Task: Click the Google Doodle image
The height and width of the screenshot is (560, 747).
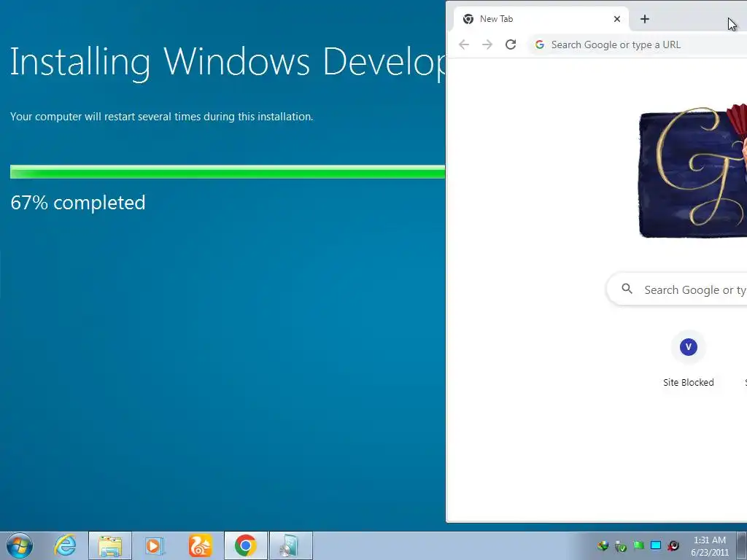Action: (x=693, y=171)
